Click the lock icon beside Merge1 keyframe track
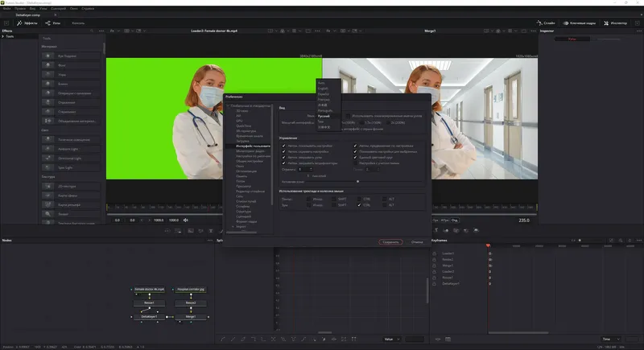The image size is (644, 350). tap(434, 266)
